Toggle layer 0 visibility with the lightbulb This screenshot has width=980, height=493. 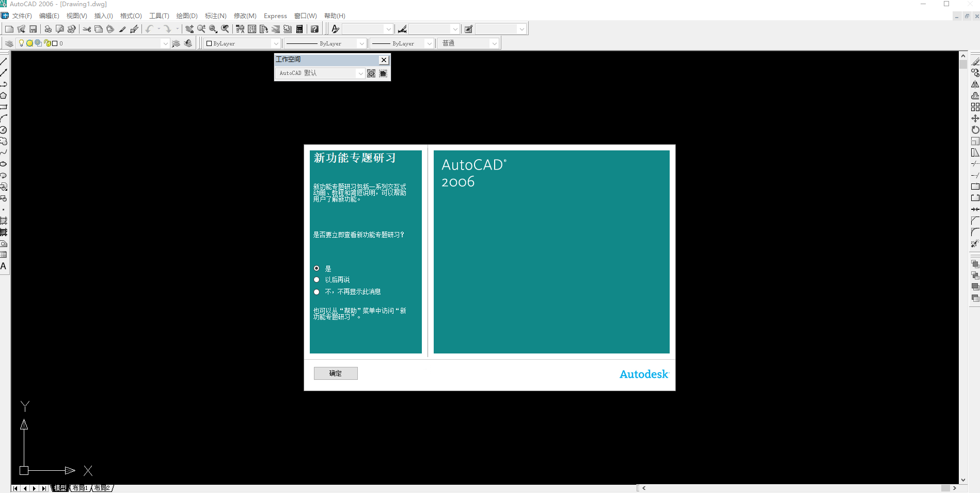[x=21, y=43]
